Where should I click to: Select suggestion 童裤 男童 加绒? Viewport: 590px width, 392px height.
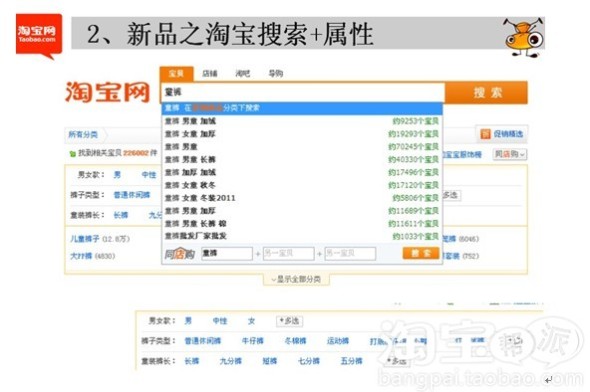[x=302, y=121]
